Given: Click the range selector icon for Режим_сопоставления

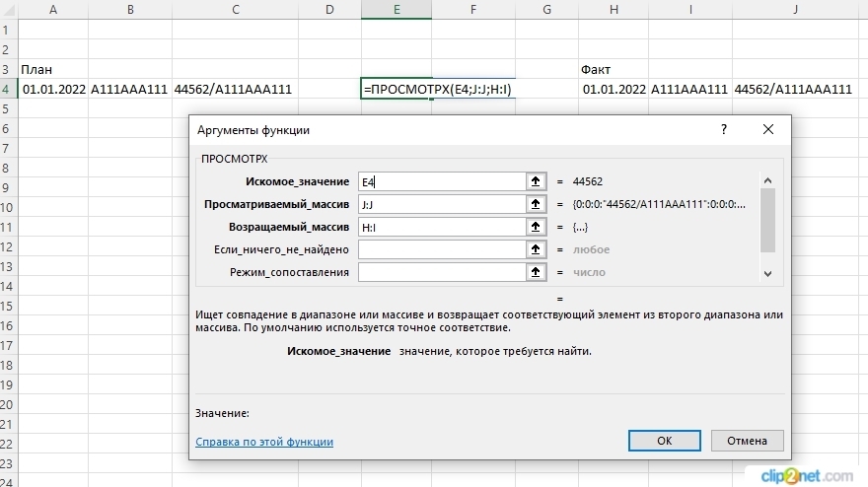Looking at the screenshot, I should pos(537,272).
